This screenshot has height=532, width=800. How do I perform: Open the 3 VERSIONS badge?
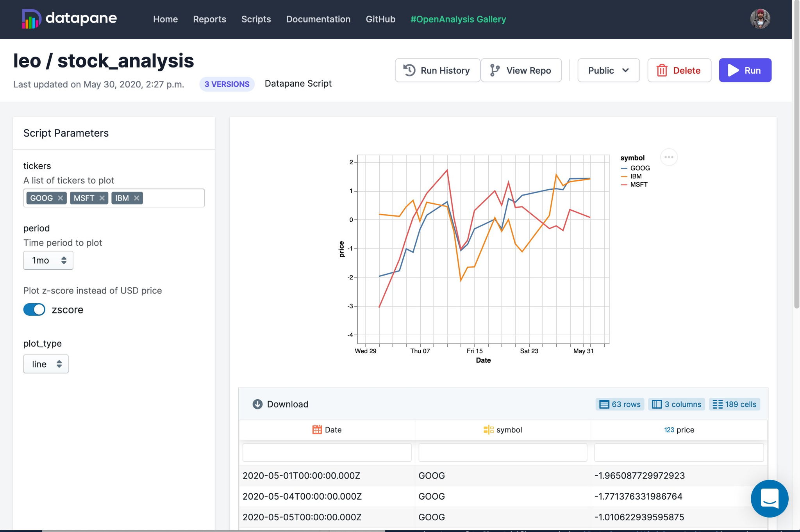pos(227,84)
